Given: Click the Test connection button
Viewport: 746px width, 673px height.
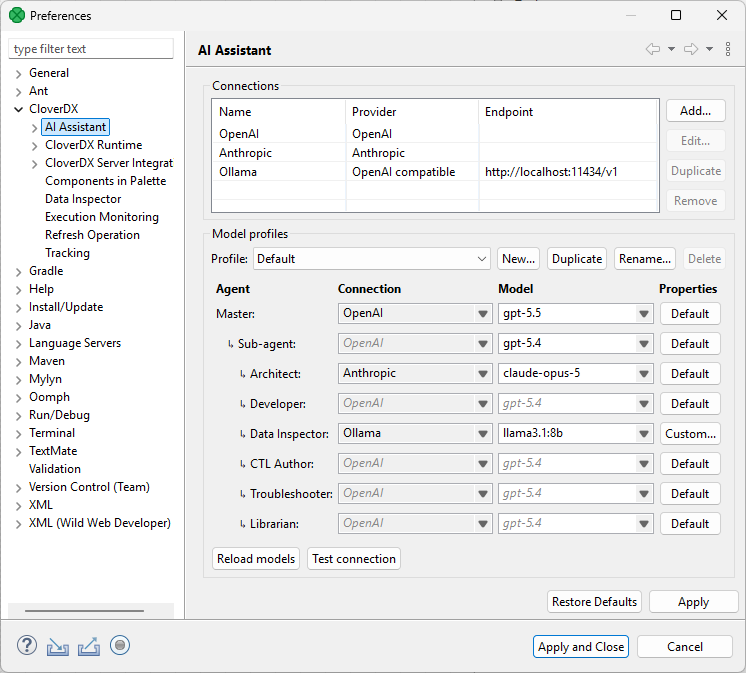Looking at the screenshot, I should click(x=353, y=558).
